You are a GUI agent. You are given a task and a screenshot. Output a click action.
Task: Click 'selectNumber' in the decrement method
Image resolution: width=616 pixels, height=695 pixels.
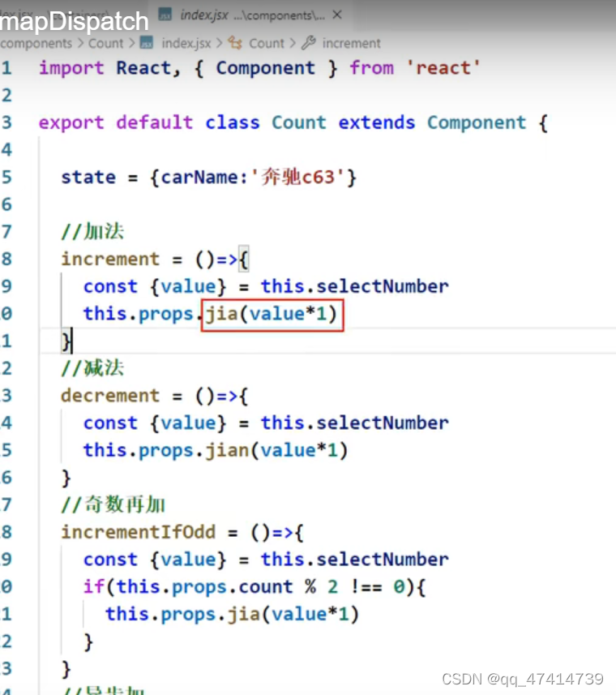coord(383,423)
